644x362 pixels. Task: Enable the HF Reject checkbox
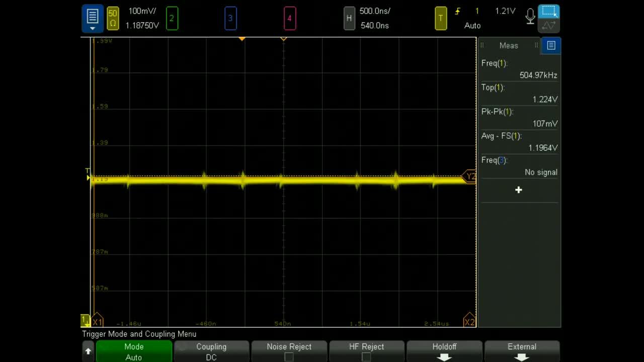(x=367, y=356)
